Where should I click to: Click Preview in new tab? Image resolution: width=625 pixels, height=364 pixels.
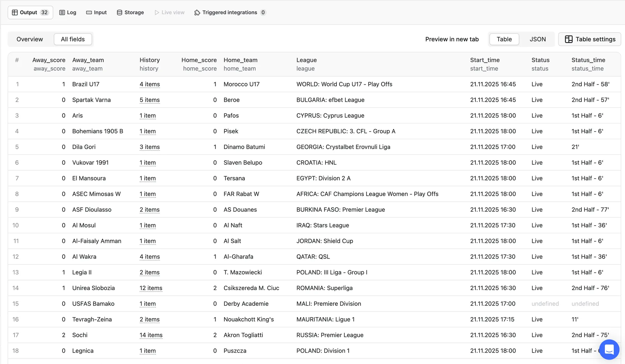pyautogui.click(x=452, y=39)
